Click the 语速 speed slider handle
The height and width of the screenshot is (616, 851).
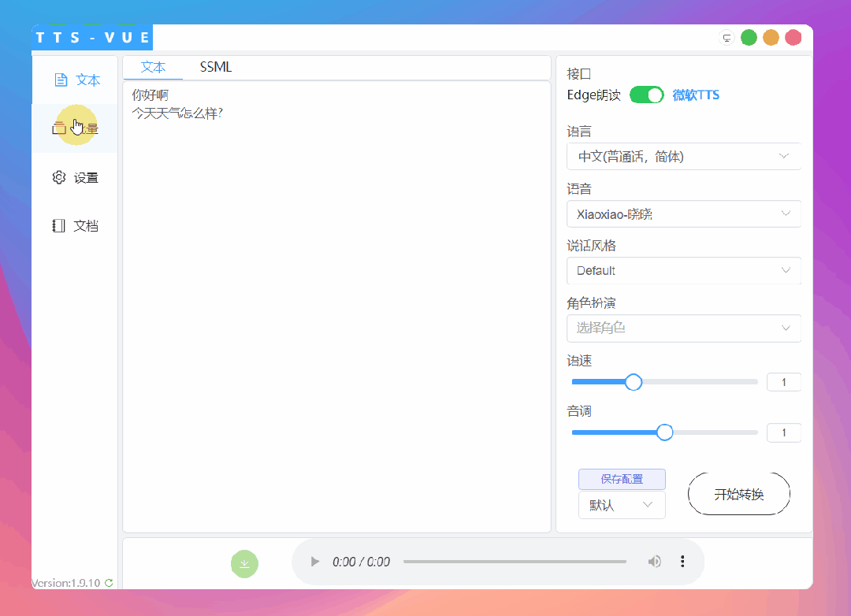[x=633, y=382]
